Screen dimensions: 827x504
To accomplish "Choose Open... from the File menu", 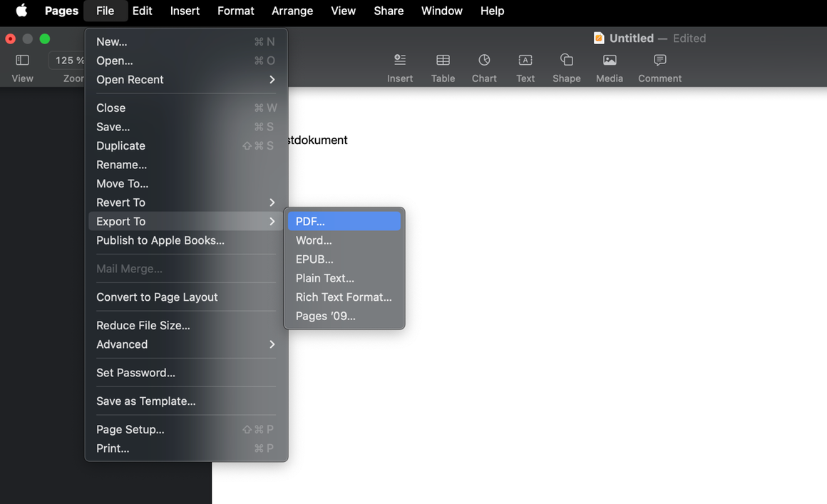I will point(185,61).
